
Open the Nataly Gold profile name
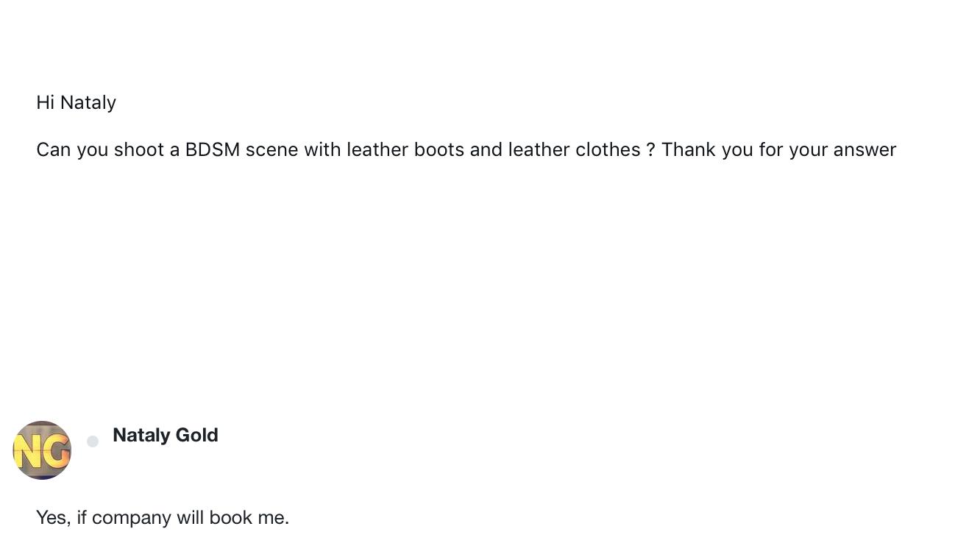point(165,435)
